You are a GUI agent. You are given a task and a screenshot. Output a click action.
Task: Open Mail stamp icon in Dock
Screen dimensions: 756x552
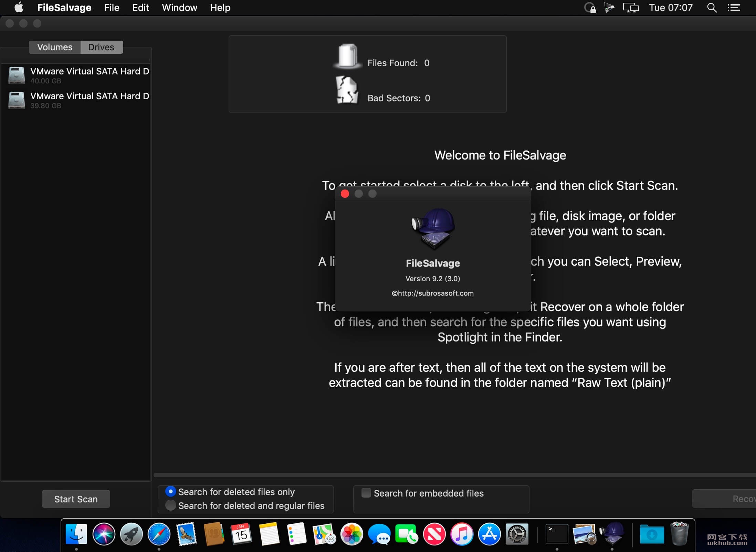(187, 534)
